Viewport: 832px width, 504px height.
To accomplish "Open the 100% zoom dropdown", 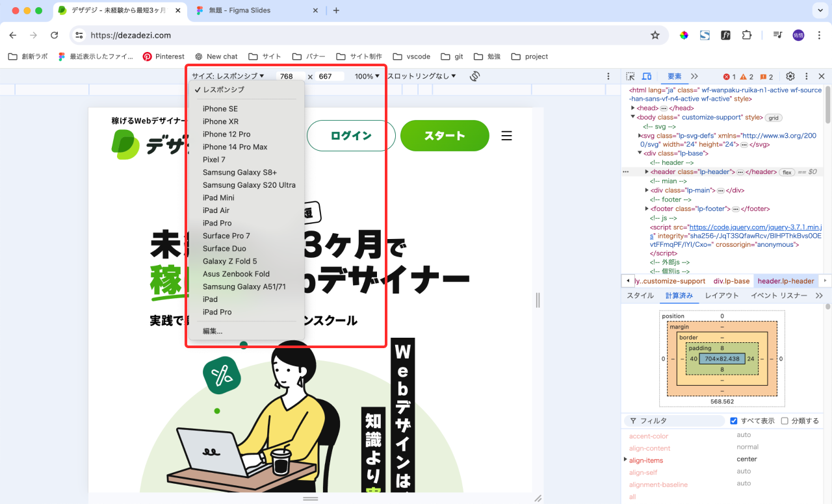I will [367, 76].
